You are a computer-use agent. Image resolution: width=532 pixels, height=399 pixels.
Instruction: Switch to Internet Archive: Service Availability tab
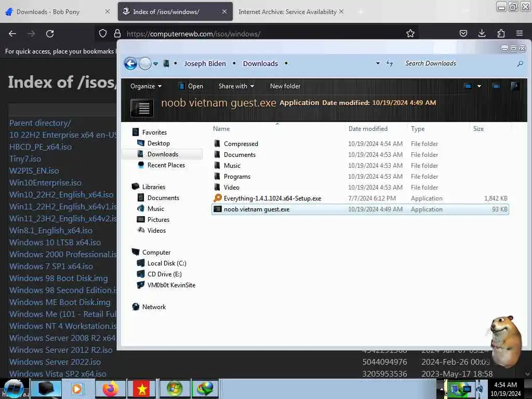[x=288, y=11]
